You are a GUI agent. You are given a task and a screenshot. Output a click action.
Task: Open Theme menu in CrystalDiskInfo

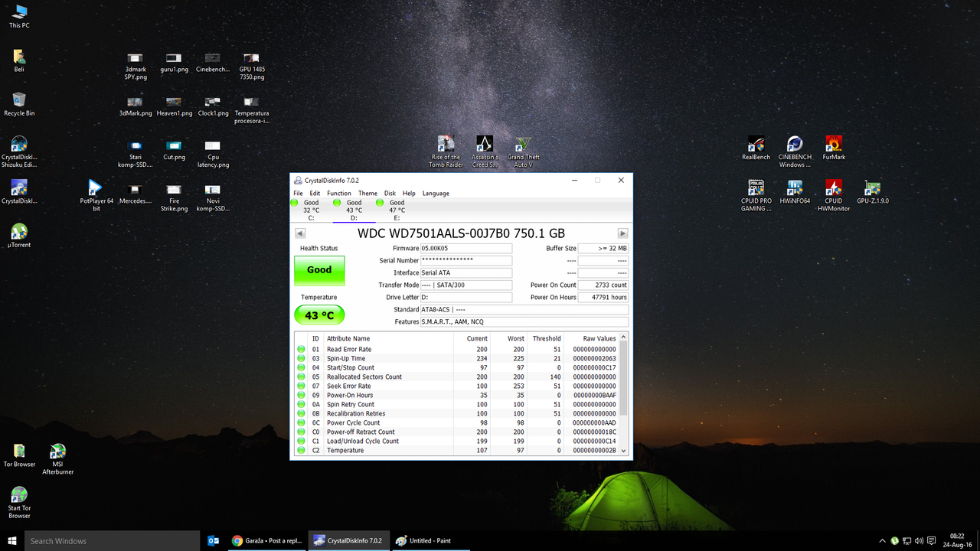tap(367, 194)
